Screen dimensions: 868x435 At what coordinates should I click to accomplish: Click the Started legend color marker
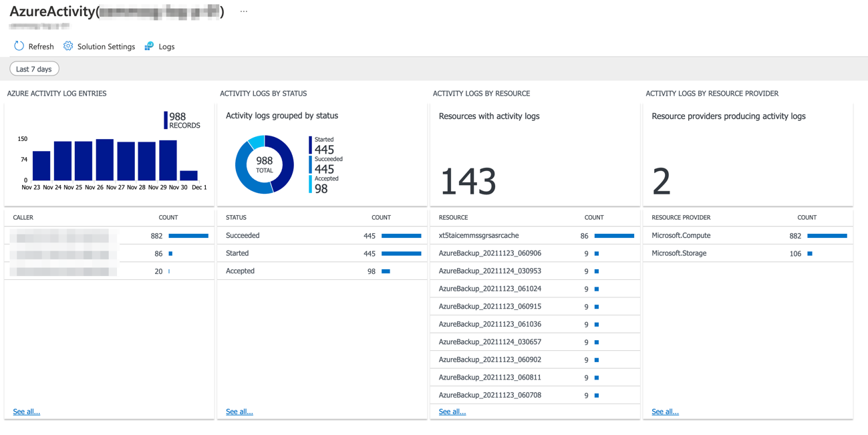click(310, 145)
